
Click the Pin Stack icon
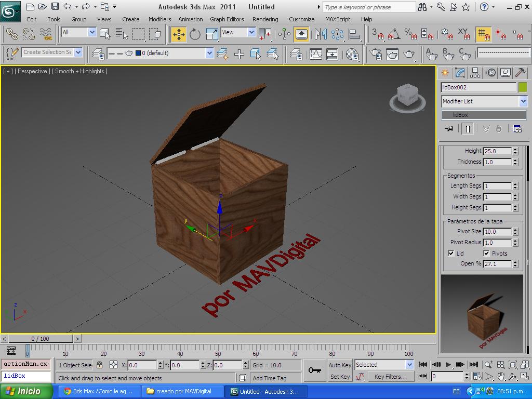point(449,129)
